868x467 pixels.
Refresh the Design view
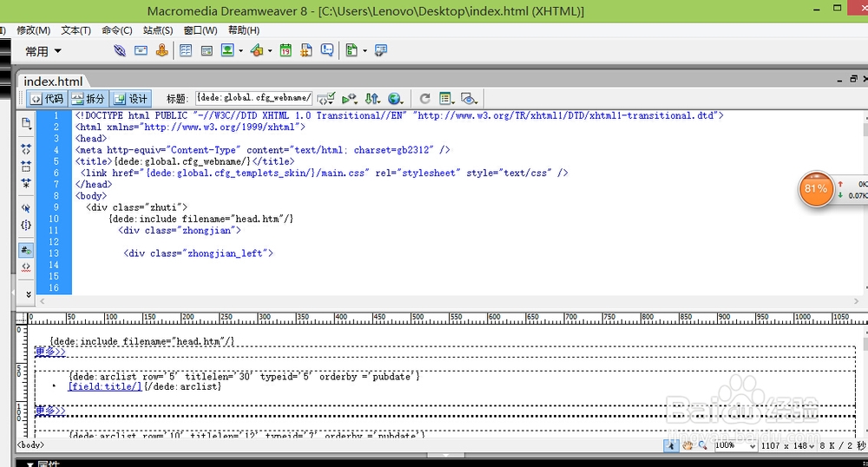pos(424,99)
